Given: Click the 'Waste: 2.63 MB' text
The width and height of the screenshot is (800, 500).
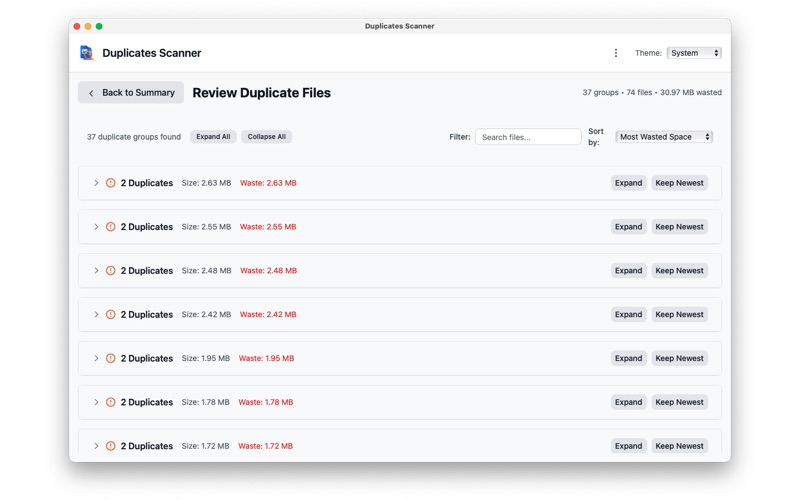Looking at the screenshot, I should (268, 183).
